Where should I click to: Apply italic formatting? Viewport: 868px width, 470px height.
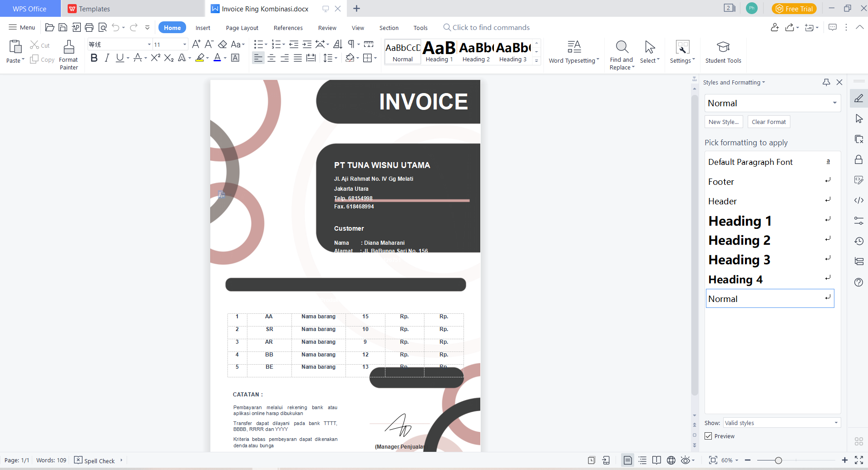tap(107, 58)
